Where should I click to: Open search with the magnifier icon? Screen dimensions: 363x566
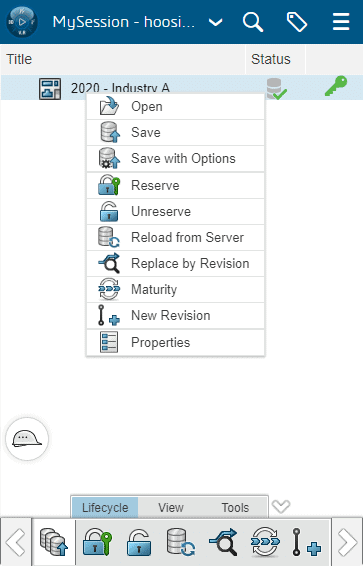pos(253,22)
